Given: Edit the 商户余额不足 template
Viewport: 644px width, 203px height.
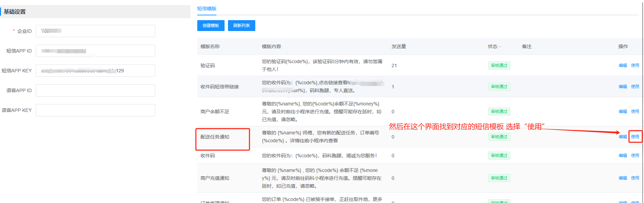Looking at the screenshot, I should (623, 112).
